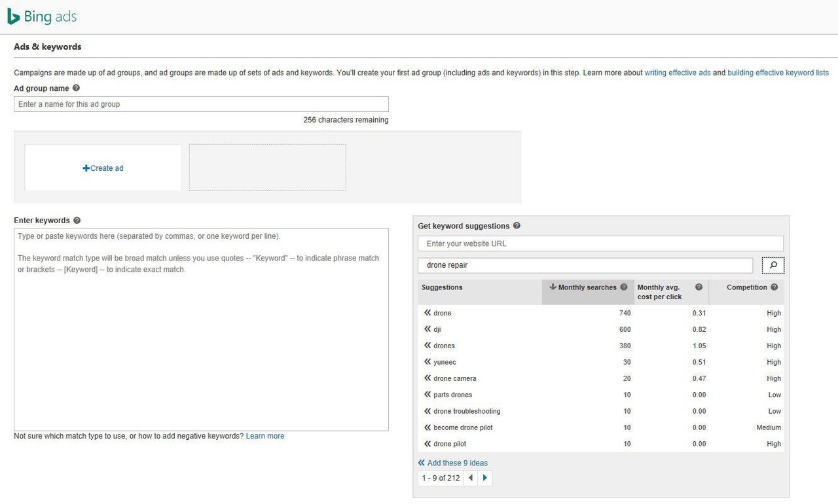Open help icon next to Competition header
Viewport: 838px width, 504px height.
774,287
